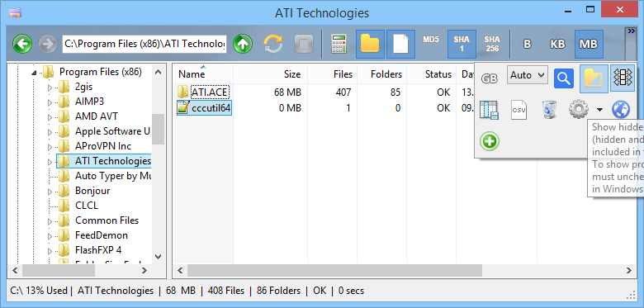Click the green plus icon
Viewport: 644px width, 308px height.
489,142
